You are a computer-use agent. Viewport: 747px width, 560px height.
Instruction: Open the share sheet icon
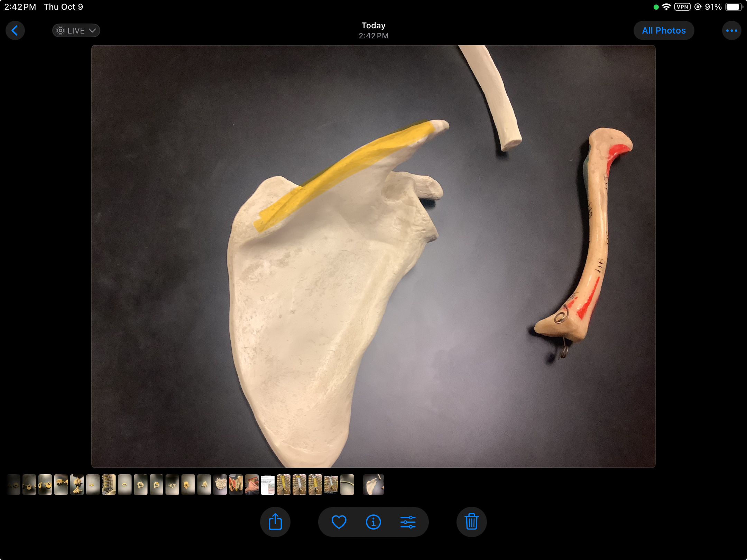pyautogui.click(x=275, y=522)
